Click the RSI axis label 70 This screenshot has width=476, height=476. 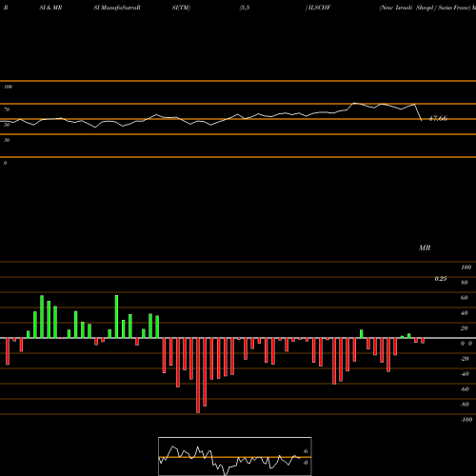point(7,109)
